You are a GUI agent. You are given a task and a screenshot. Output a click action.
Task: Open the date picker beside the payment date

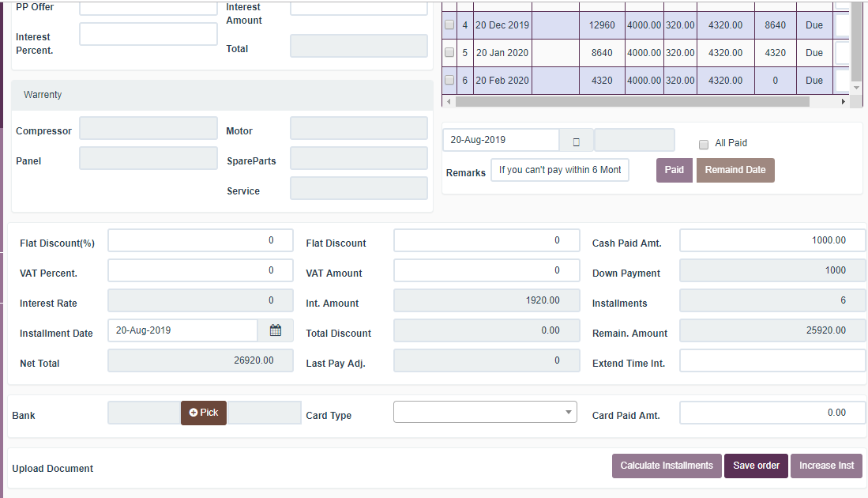(576, 140)
